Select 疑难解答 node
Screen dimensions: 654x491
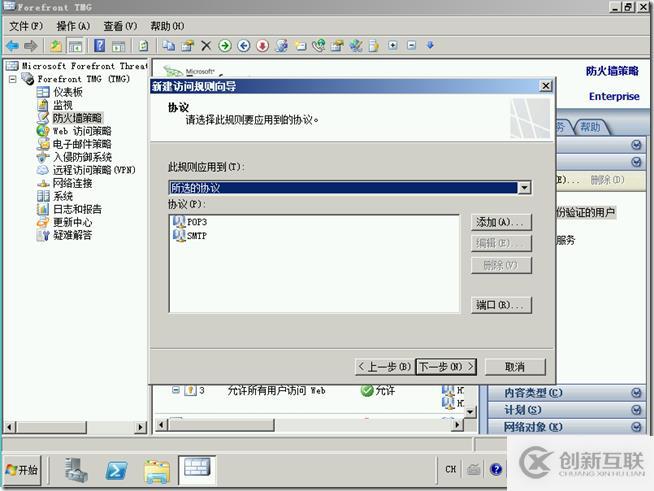coord(72,235)
